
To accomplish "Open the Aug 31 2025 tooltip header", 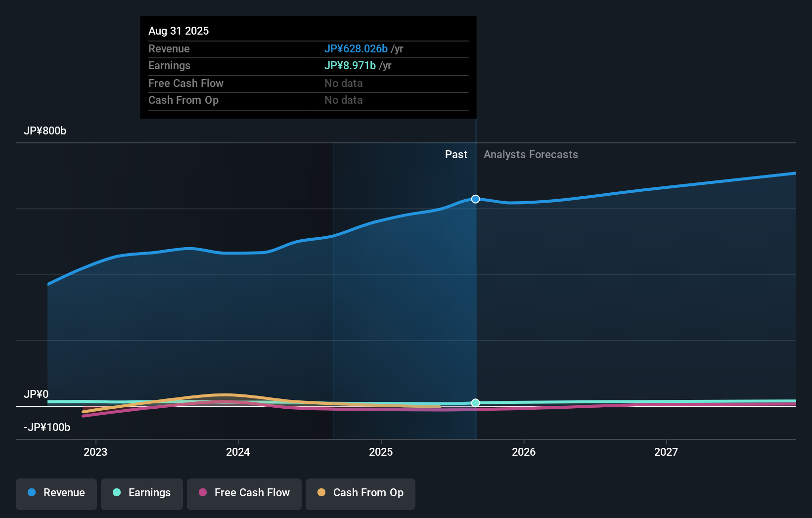I will 179,31.
